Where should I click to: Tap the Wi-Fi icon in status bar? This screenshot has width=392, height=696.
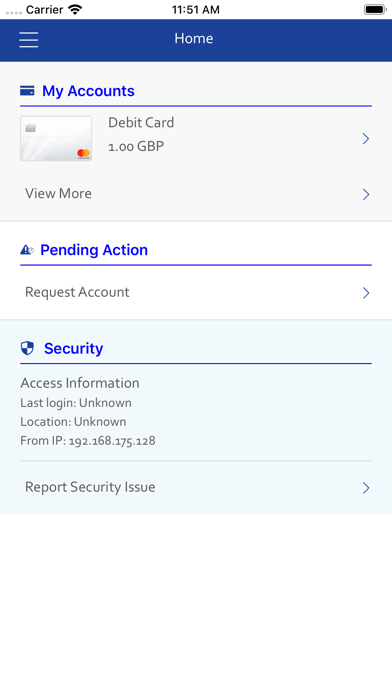76,9
